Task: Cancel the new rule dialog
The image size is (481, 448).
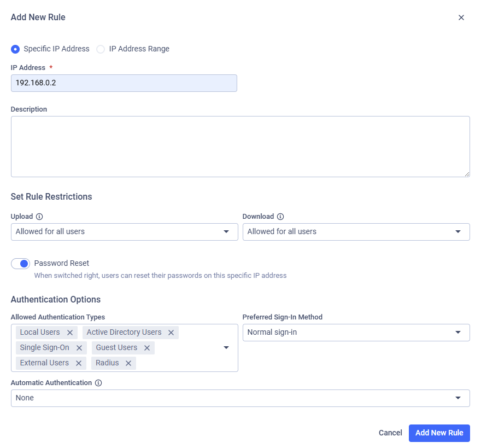Action: pyautogui.click(x=390, y=433)
